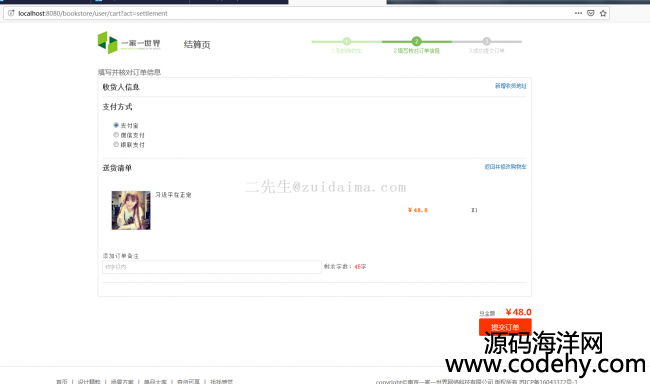Click the red 提交订单 button
This screenshot has width=650, height=384.
[505, 327]
